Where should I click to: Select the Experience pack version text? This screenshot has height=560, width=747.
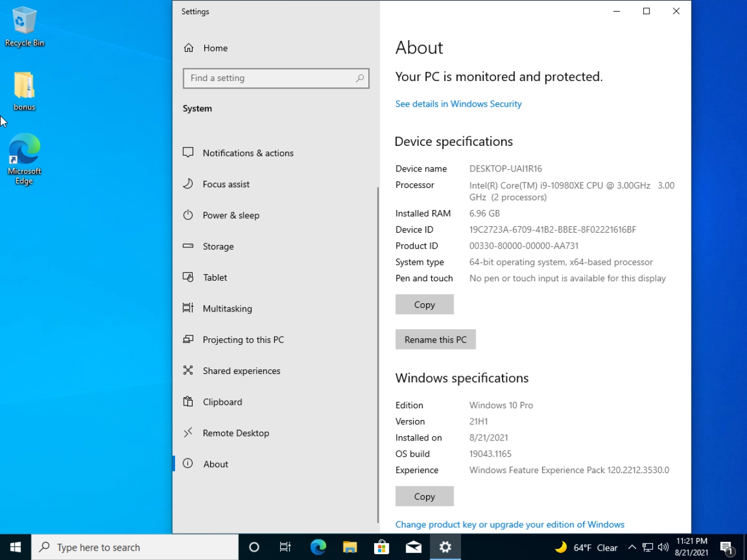click(x=569, y=470)
